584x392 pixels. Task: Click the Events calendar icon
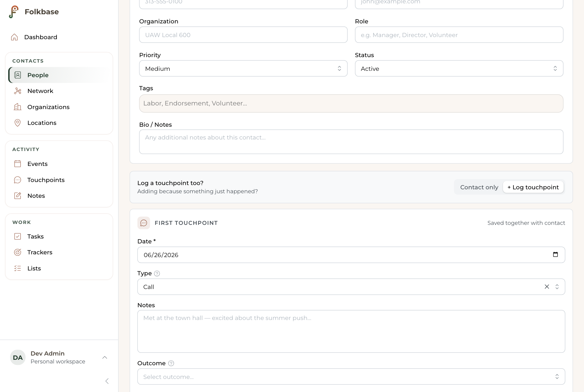pos(18,164)
